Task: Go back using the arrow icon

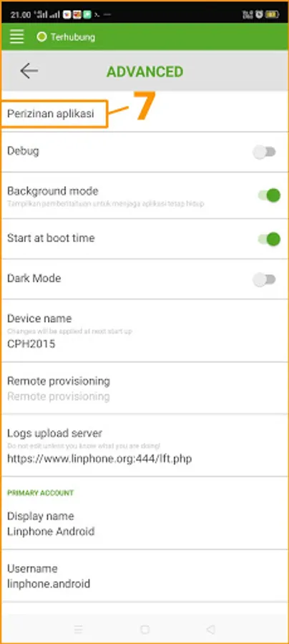Action: [29, 71]
